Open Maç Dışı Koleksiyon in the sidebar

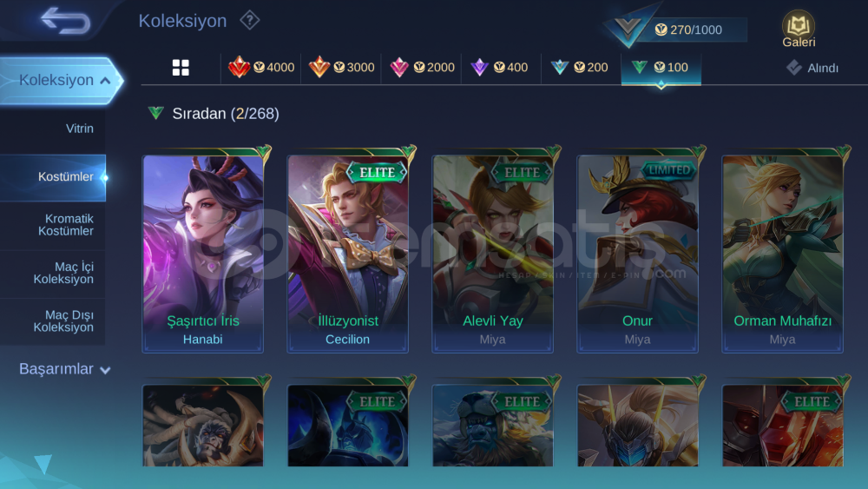(53, 321)
